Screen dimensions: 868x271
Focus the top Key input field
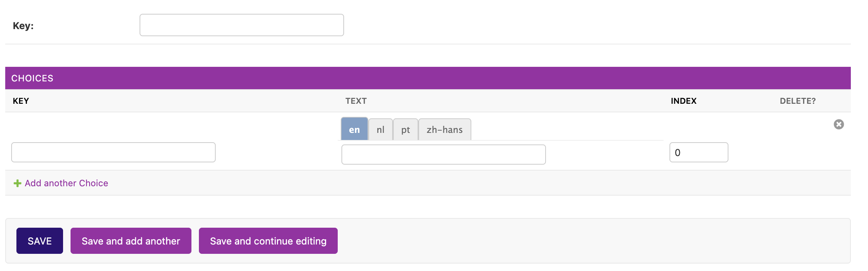point(241,25)
